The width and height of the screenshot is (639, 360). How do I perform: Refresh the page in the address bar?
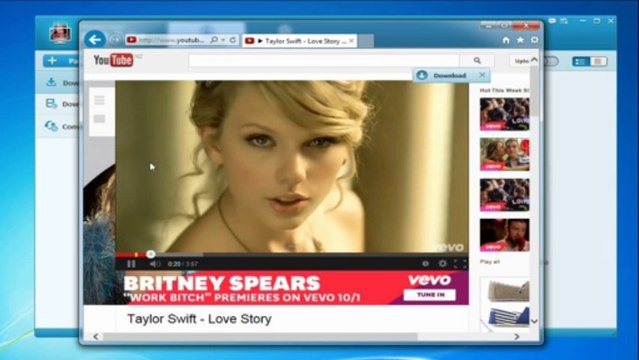click(x=233, y=40)
